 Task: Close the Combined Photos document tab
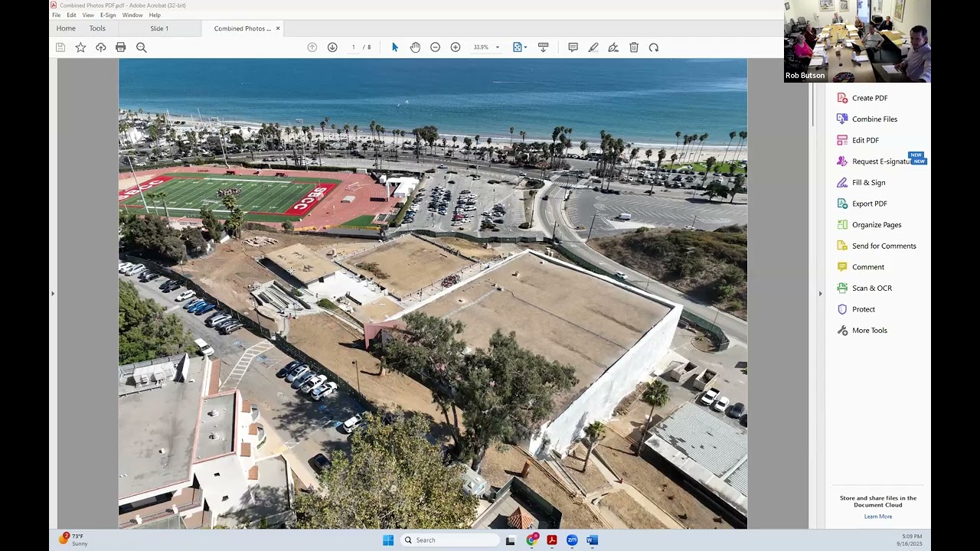pyautogui.click(x=278, y=28)
